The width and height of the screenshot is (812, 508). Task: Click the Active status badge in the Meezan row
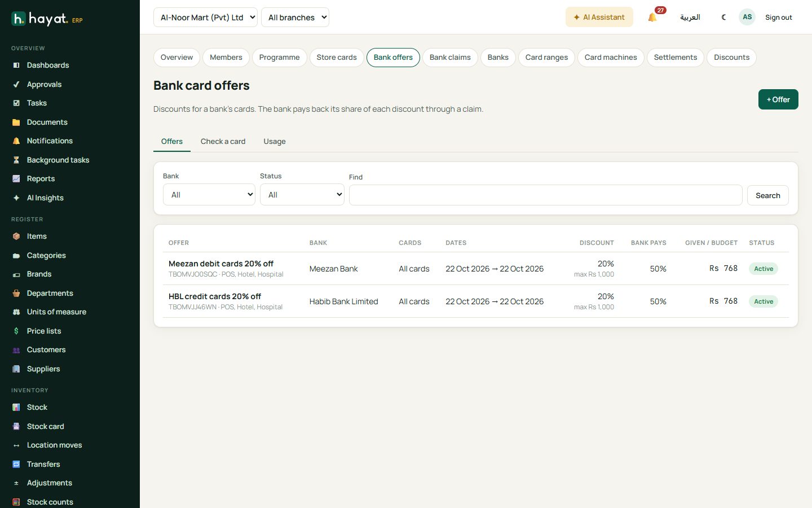tap(764, 269)
